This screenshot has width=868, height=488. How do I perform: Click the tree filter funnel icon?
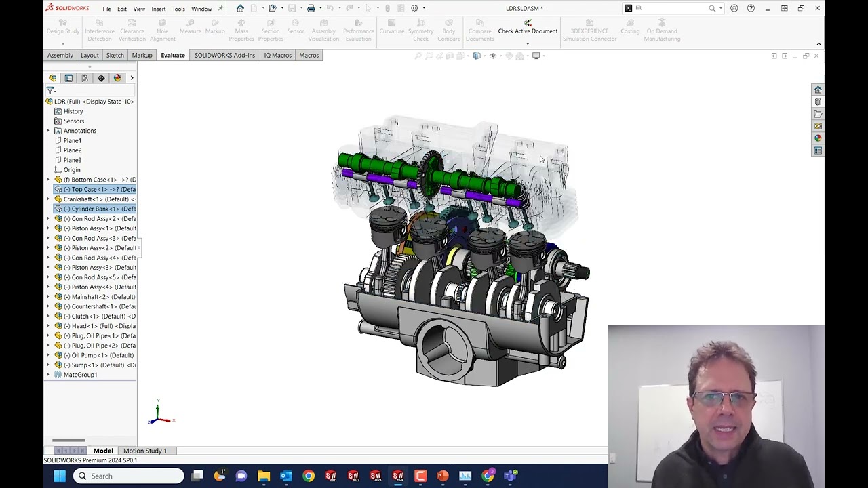(x=50, y=90)
